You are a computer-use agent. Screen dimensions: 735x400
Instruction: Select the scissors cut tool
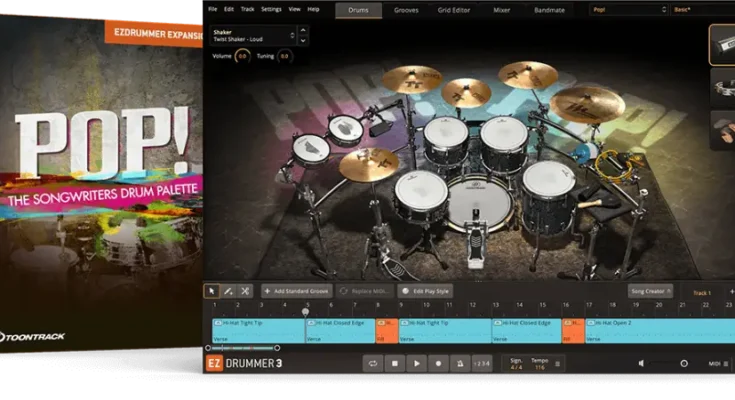[x=245, y=291]
